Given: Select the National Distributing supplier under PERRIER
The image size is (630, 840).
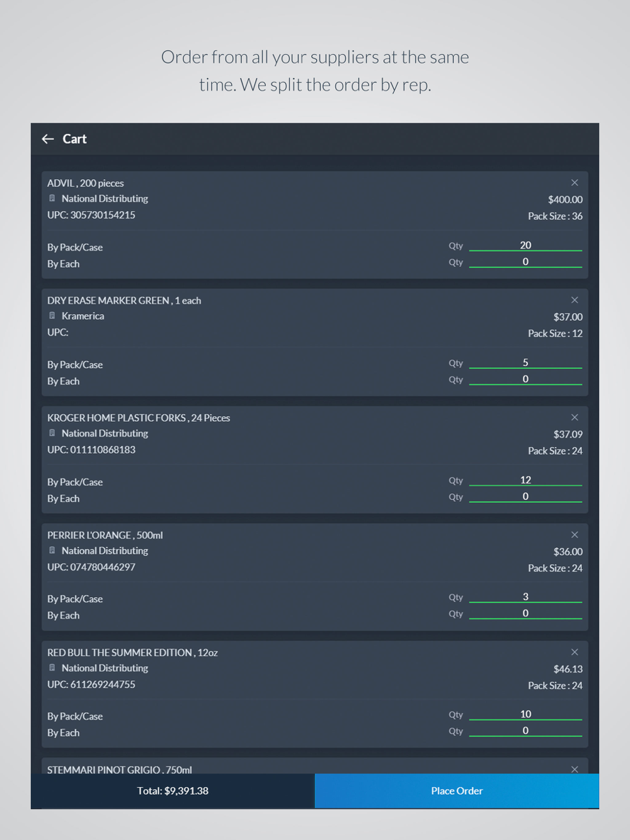Looking at the screenshot, I should point(105,551).
